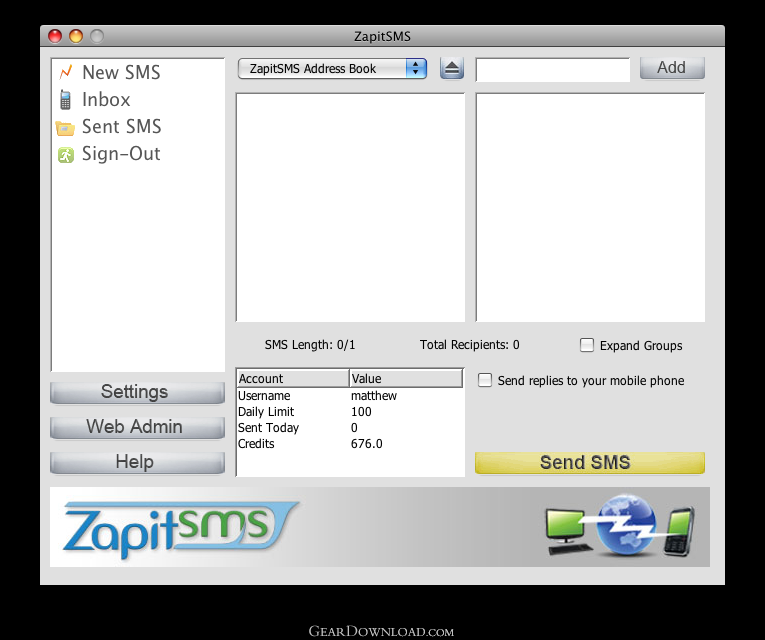
Task: Select the Sent Today row label
Action: pyautogui.click(x=268, y=428)
